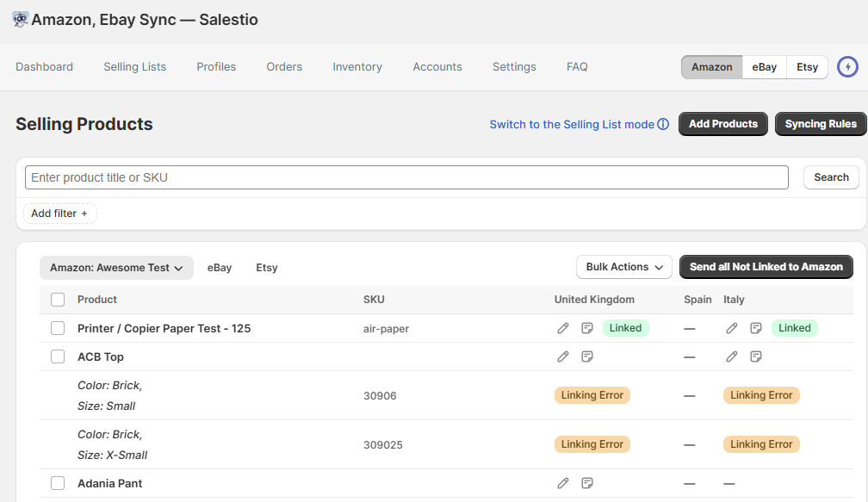The width and height of the screenshot is (868, 502).
Task: Click the info icon beside Selling List mode
Action: (663, 124)
